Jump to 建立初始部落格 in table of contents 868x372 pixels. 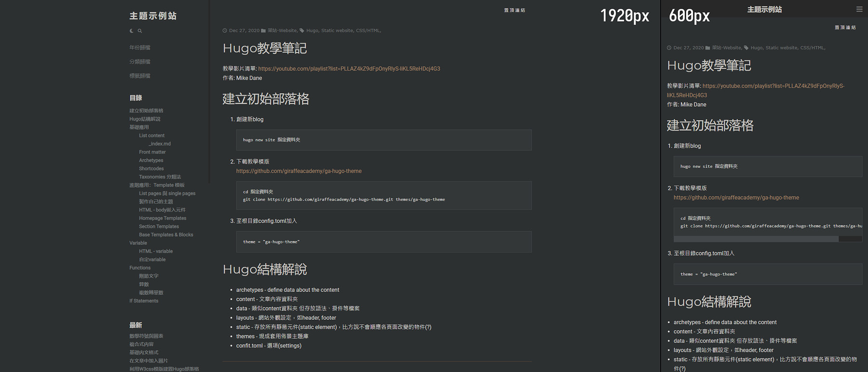click(x=146, y=110)
